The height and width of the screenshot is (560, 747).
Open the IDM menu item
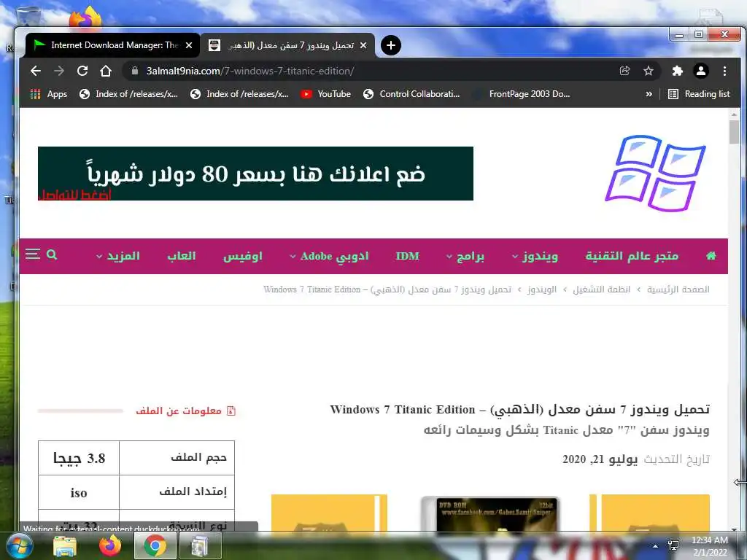407,256
